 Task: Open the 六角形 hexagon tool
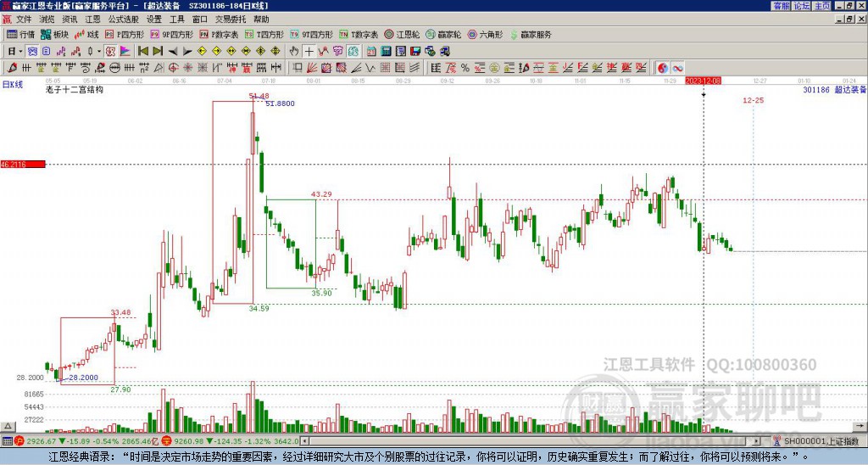coord(486,34)
